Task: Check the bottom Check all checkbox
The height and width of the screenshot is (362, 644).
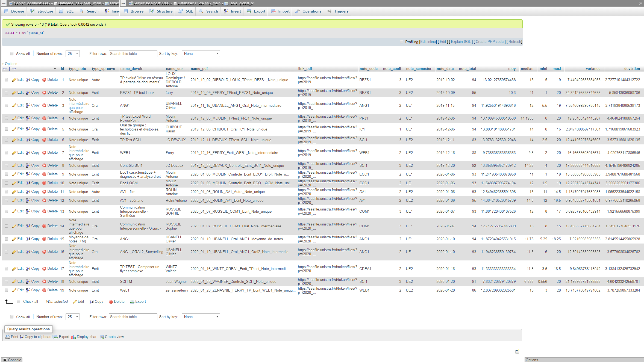Action: (19, 302)
